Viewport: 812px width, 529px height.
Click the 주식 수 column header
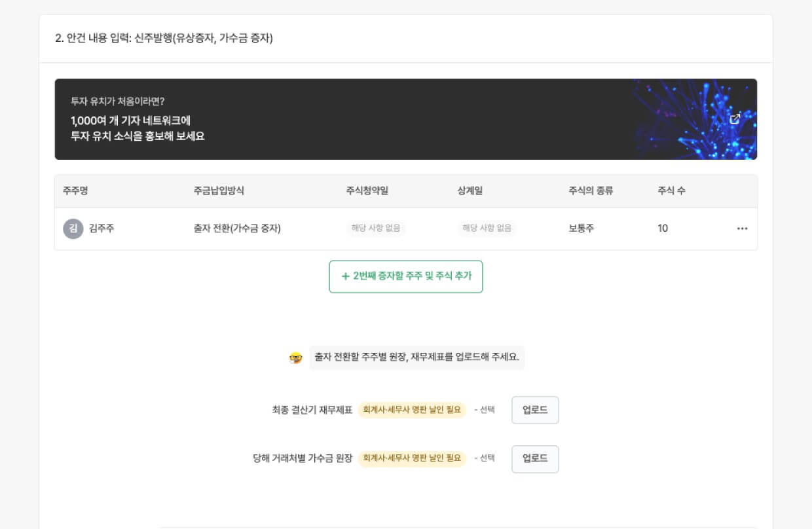(672, 191)
